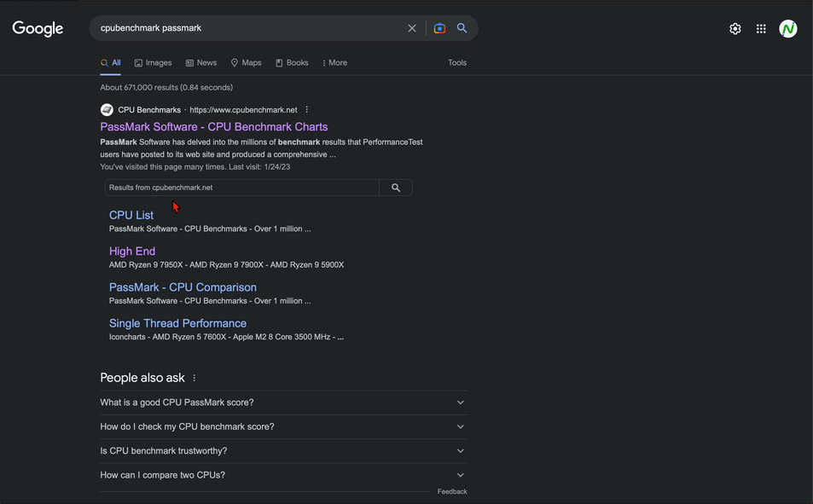Open the People also ask three-dot menu
Viewport: 813px width, 504px height.
point(195,378)
